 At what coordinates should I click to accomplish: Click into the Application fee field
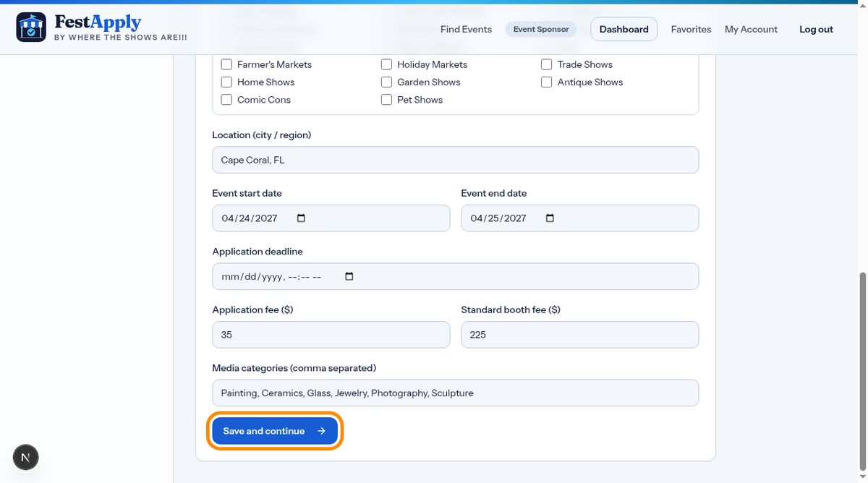click(x=331, y=335)
